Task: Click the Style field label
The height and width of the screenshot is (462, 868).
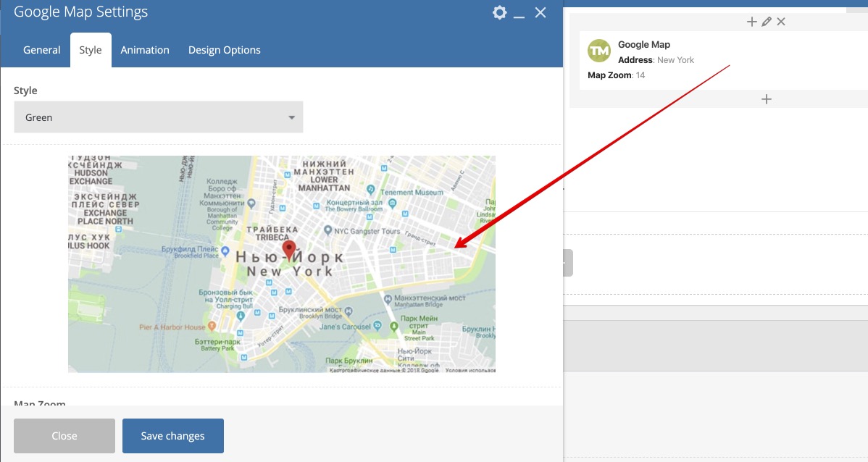Action: coord(25,91)
